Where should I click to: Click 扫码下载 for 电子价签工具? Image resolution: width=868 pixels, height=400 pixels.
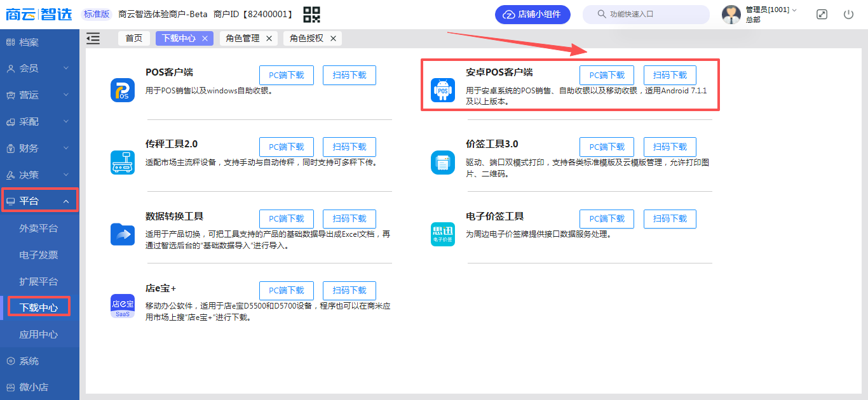pyautogui.click(x=670, y=219)
